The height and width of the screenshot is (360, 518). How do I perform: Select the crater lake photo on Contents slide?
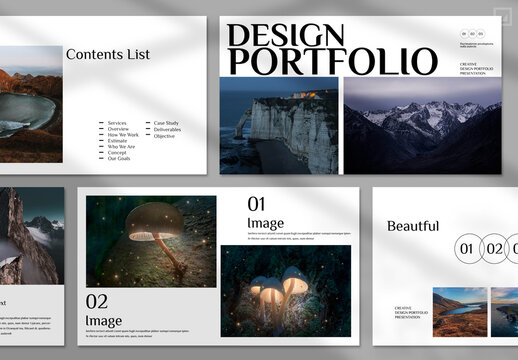point(31,104)
